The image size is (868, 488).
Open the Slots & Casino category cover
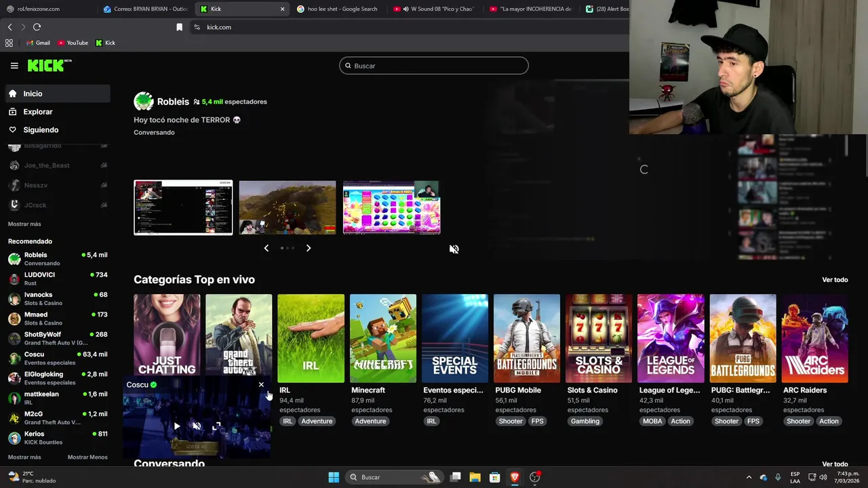tap(599, 338)
